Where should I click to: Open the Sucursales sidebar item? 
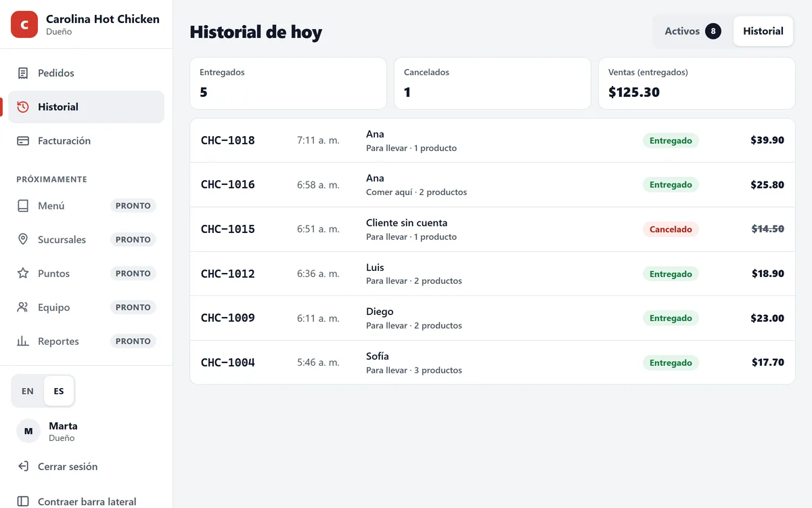87,240
